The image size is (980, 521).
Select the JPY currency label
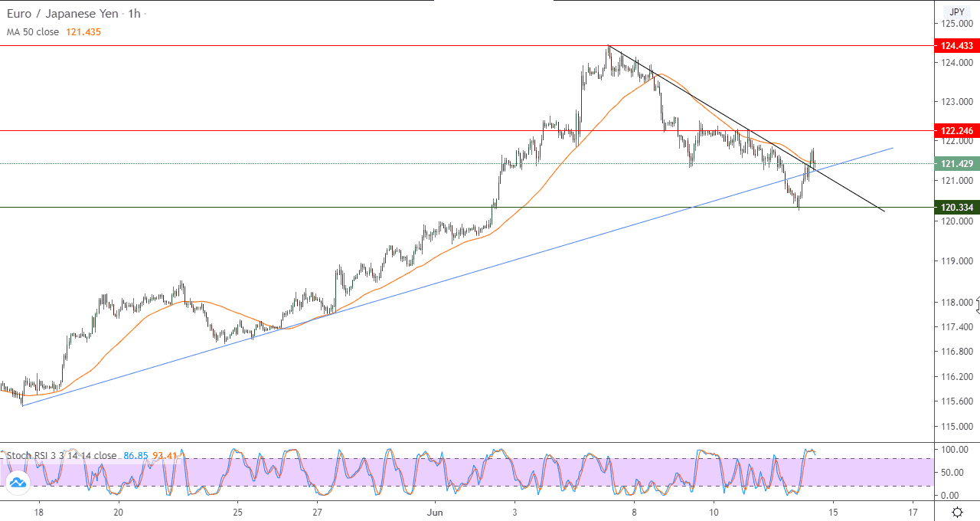coord(957,11)
